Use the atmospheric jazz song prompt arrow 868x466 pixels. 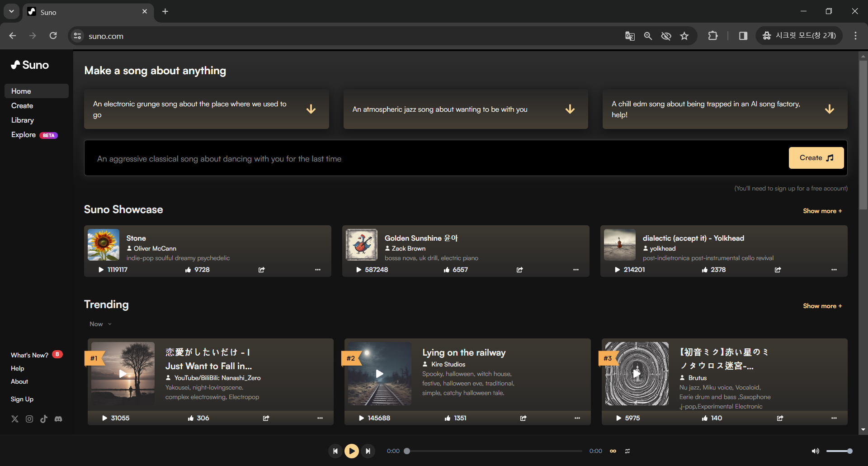pyautogui.click(x=570, y=109)
